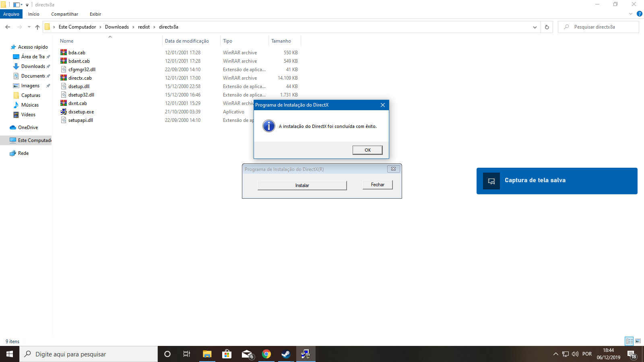Viewport: 644px width, 362px height.
Task: Open Rede in the navigation pane
Action: (23, 153)
